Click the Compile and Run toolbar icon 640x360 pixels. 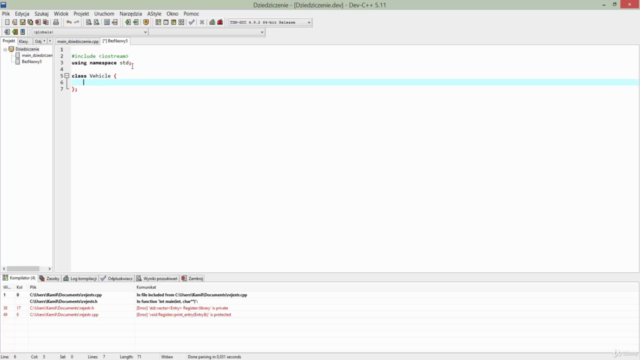pos(173,22)
